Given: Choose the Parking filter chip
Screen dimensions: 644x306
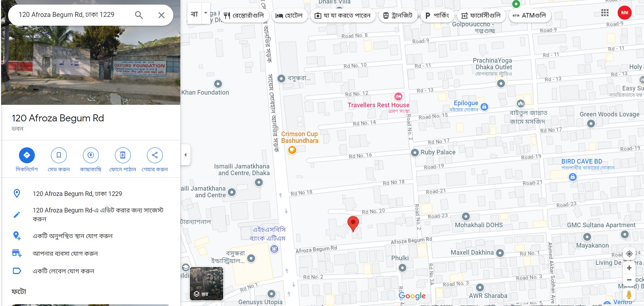Looking at the screenshot, I should [437, 15].
